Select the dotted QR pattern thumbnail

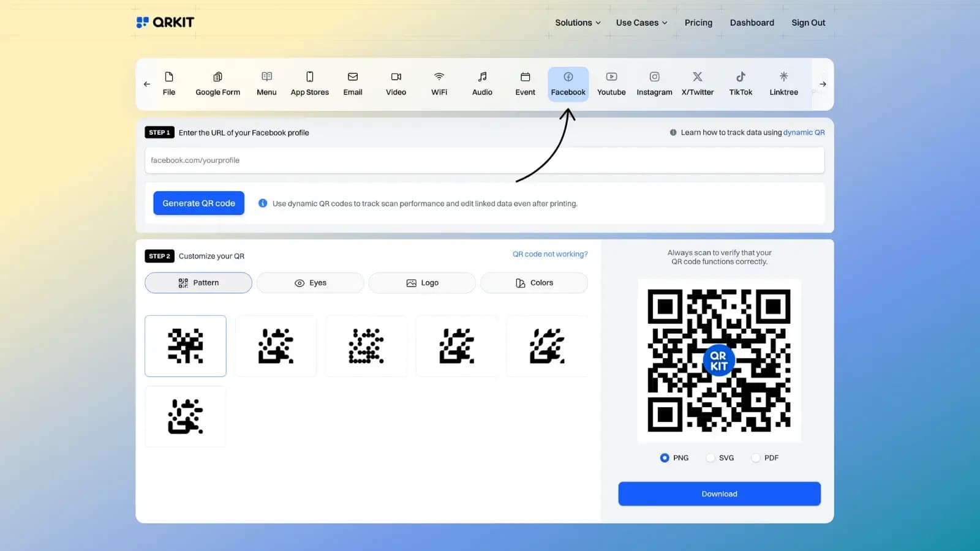[366, 346]
